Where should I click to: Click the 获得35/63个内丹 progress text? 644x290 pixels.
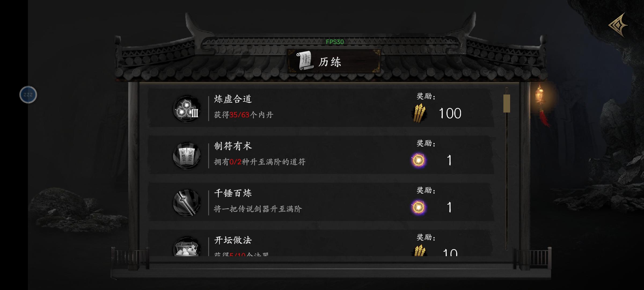click(x=244, y=115)
